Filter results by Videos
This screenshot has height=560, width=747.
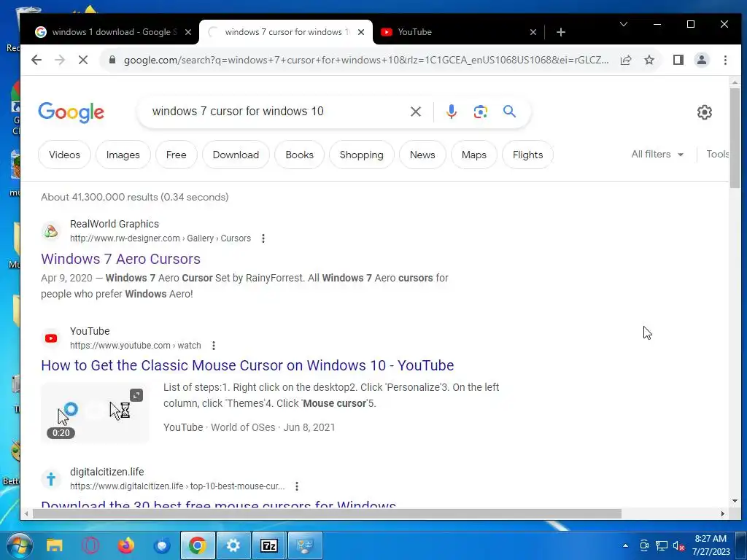[64, 155]
